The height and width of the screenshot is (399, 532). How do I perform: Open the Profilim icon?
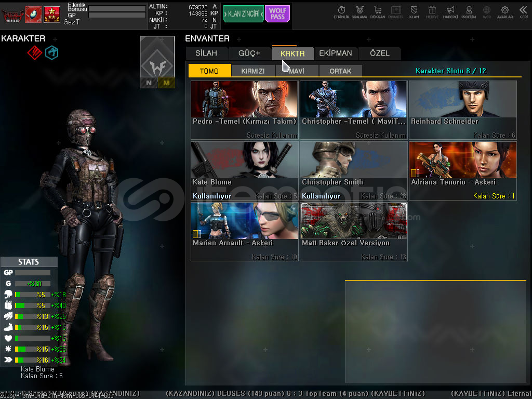click(469, 11)
